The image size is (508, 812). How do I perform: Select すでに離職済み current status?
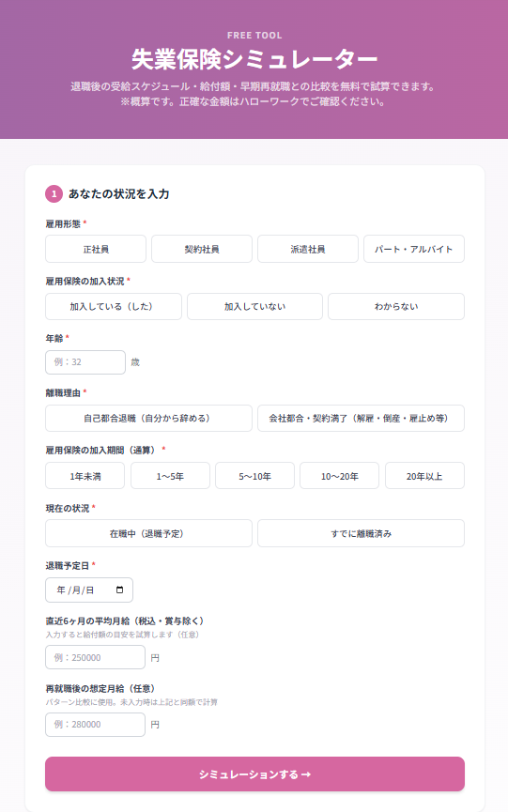click(x=361, y=533)
